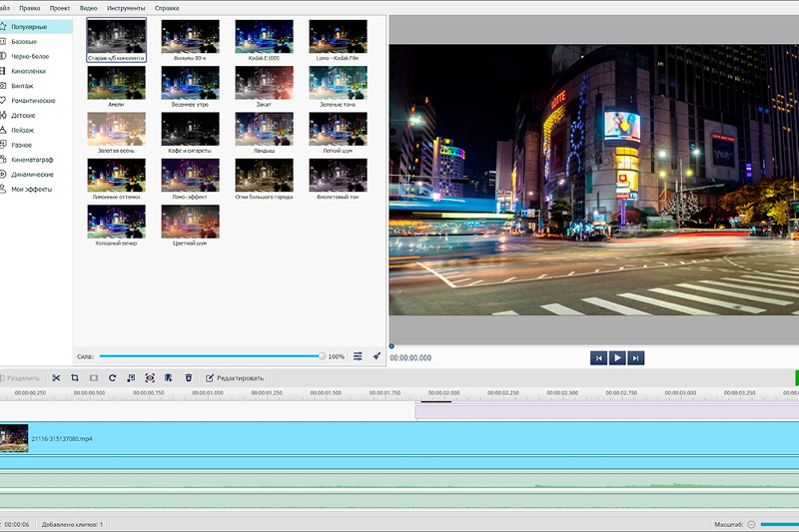The image size is (799, 532).
Task: Jump to previous frame button
Action: tap(598, 358)
